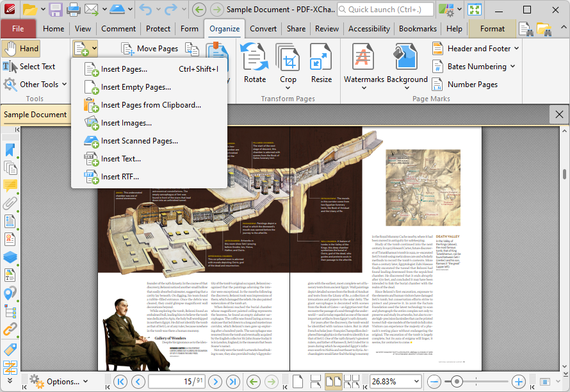Jump to the last page

coord(232,382)
